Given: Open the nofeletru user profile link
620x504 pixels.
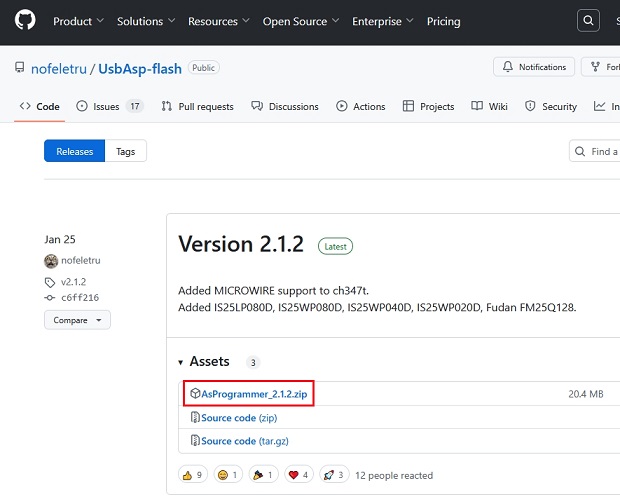Looking at the screenshot, I should click(59, 69).
